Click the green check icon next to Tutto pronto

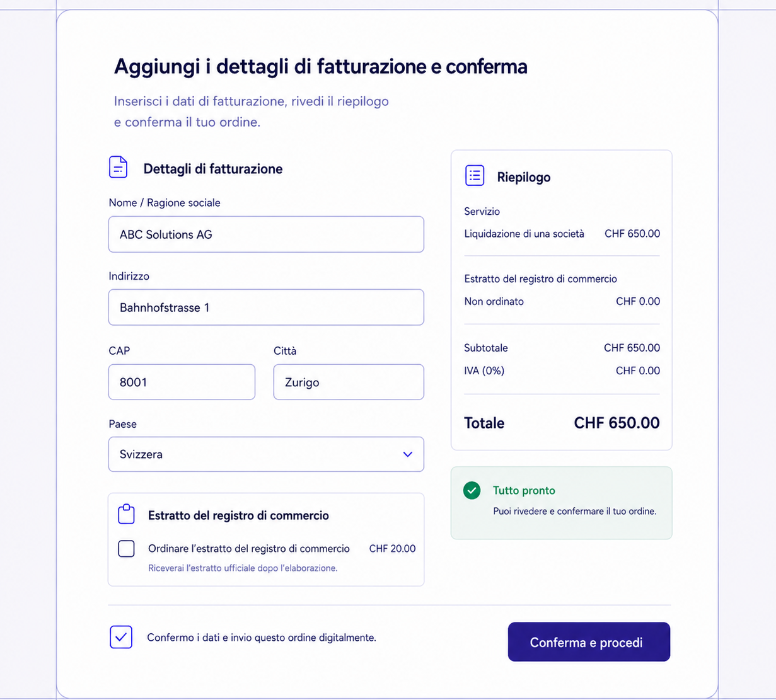point(472,490)
